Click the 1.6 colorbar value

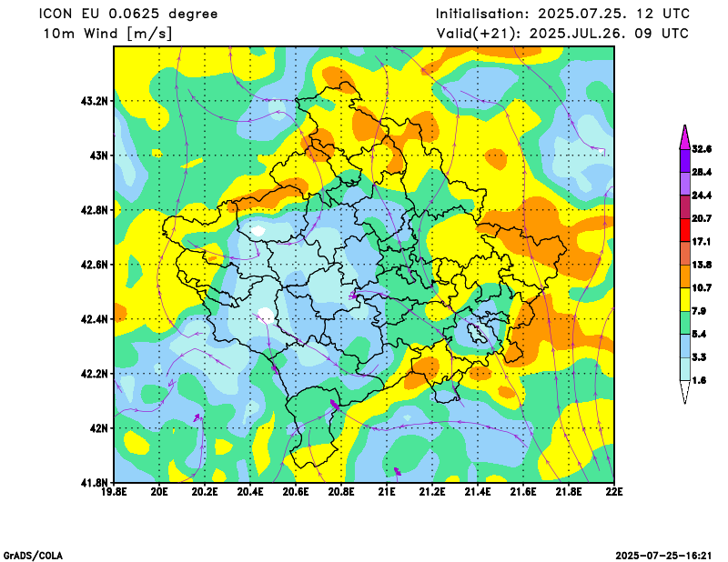pos(699,380)
